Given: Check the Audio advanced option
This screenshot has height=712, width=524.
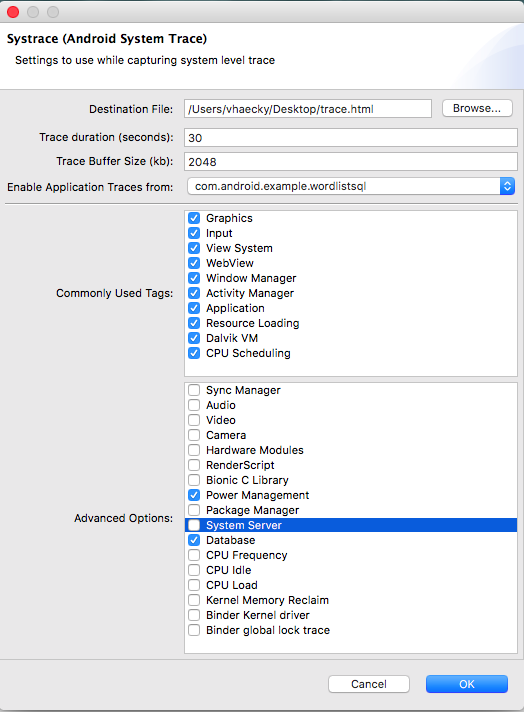Looking at the screenshot, I should [x=194, y=405].
